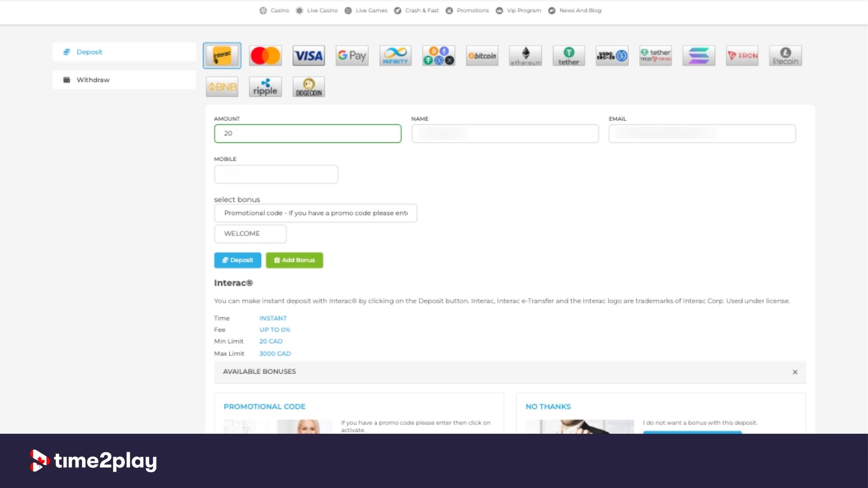Pick the G Pay payment method

(x=352, y=56)
